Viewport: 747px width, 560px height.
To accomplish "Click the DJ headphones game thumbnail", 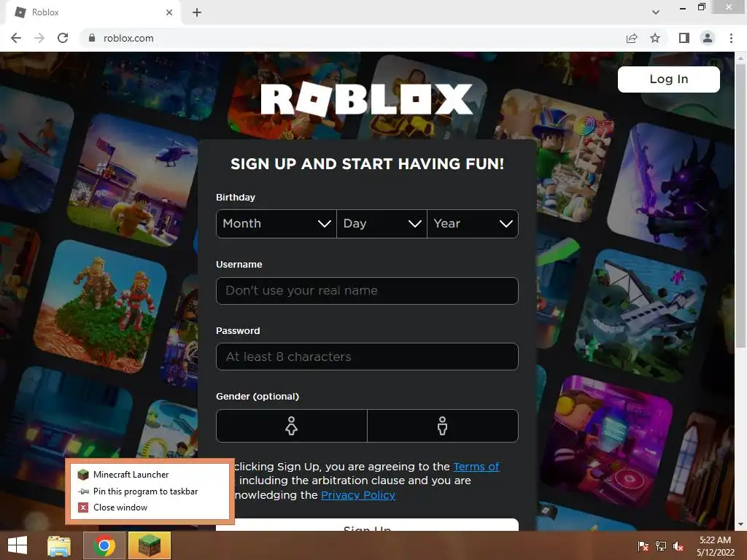I will pos(609,442).
